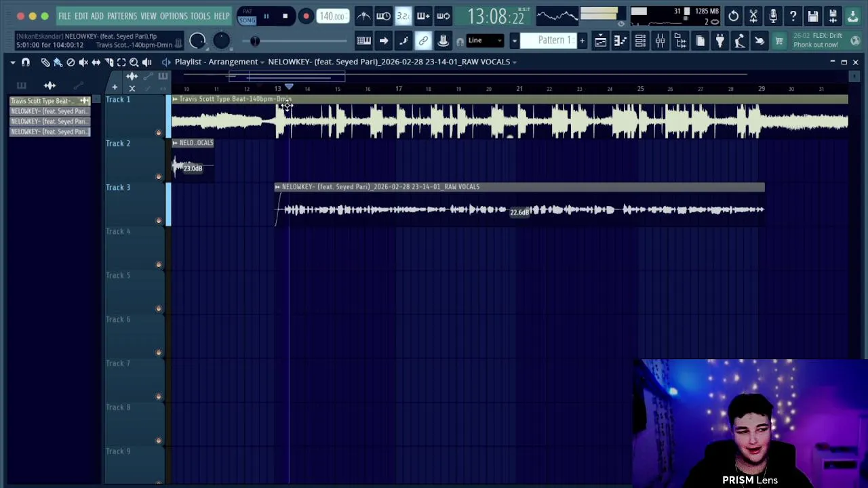Select the playlist Select tool

pos(121,62)
